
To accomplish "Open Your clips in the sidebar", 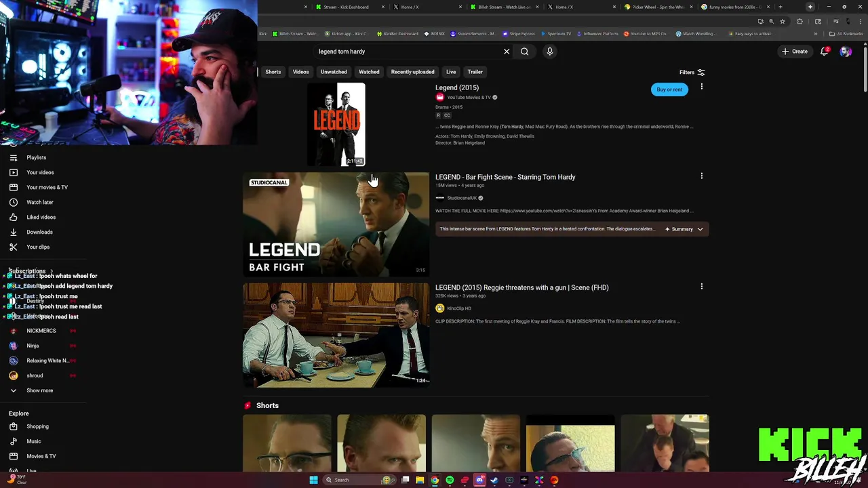I will point(38,247).
